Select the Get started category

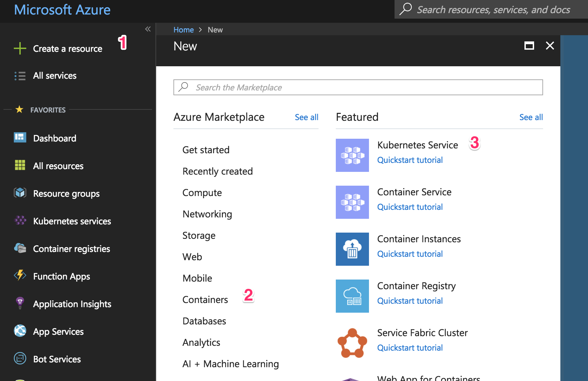206,150
